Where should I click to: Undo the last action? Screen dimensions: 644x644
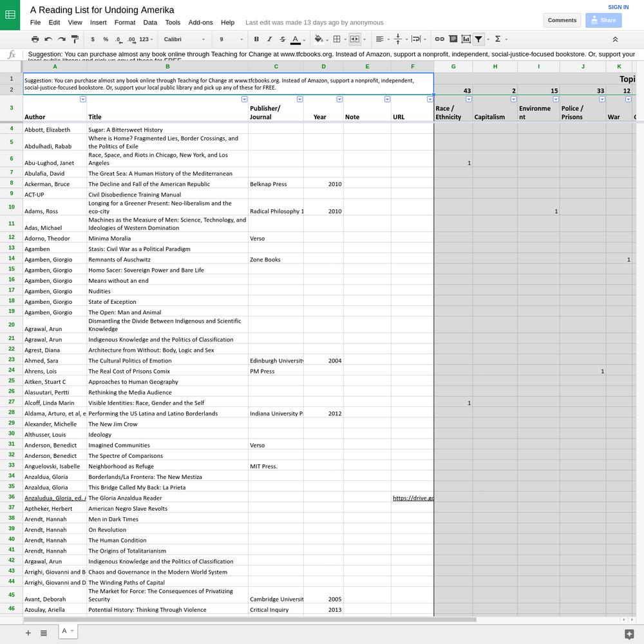[x=48, y=39]
